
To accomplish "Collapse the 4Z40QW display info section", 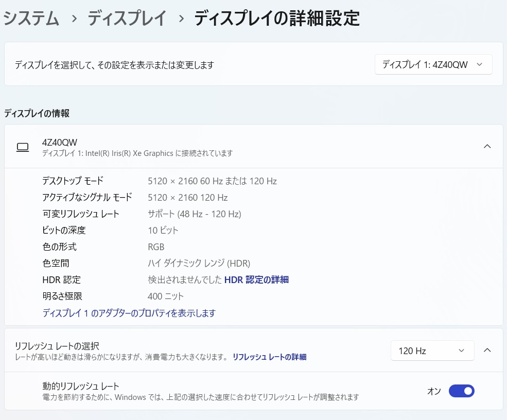I will click(x=487, y=147).
